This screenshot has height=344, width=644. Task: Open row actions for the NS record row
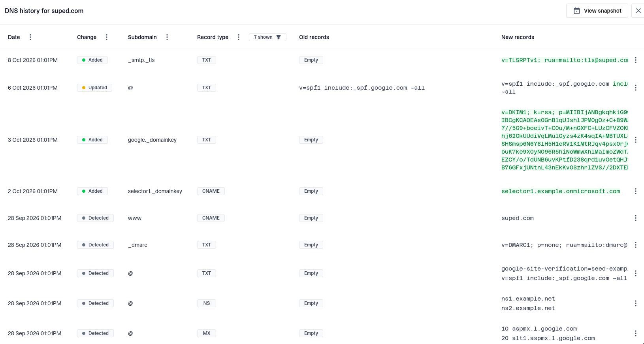click(x=636, y=303)
